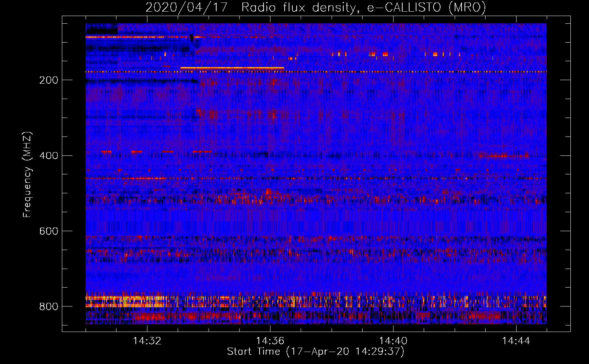The width and height of the screenshot is (589, 364).
Task: Click the 14:44 time tick label
Action: 516,341
